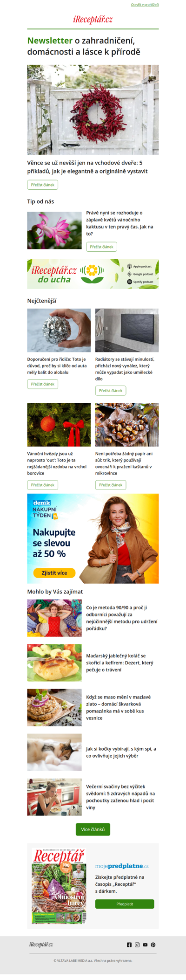Open the car keys in foil thumbnail
This screenshot has height=980, width=186.
tap(59, 330)
